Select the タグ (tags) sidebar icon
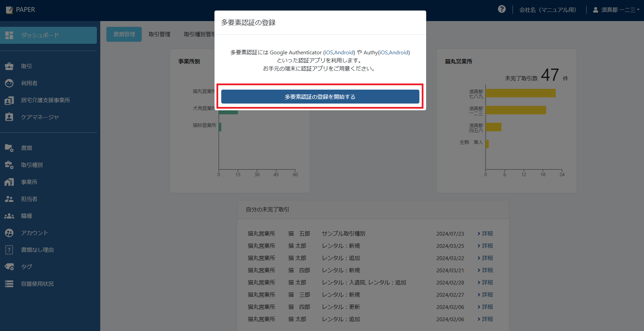Screen dimensions: 644x331 click(x=9, y=266)
